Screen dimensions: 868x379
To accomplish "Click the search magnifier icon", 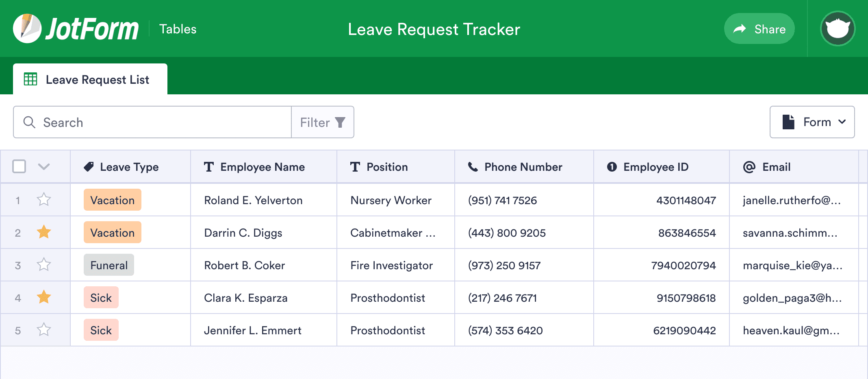I will 29,122.
